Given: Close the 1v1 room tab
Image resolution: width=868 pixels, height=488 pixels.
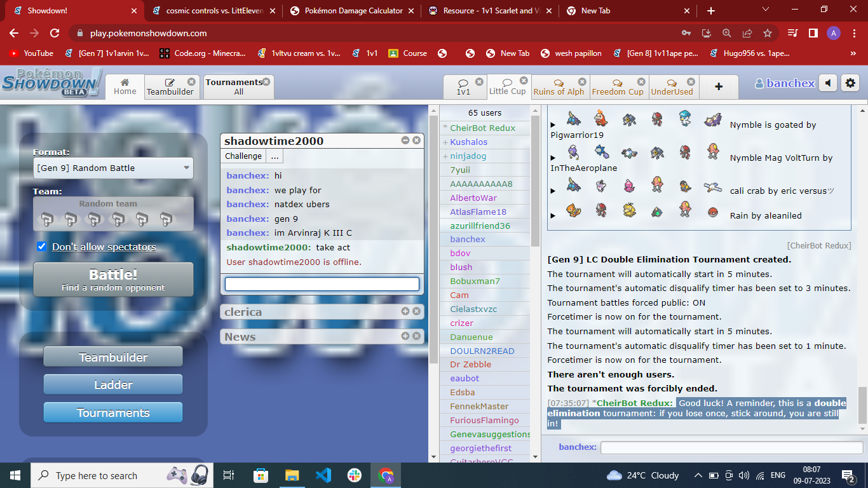Looking at the screenshot, I should pyautogui.click(x=479, y=81).
